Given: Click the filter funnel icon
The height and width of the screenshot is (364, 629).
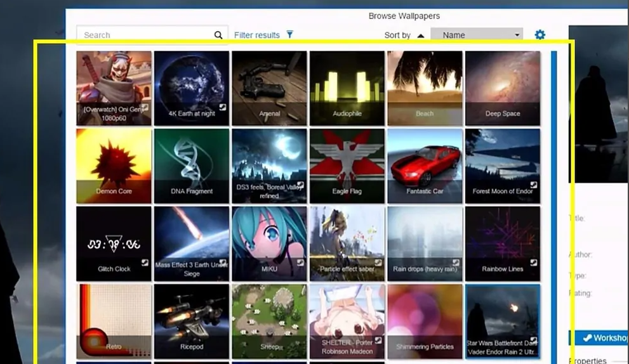Looking at the screenshot, I should point(289,35).
